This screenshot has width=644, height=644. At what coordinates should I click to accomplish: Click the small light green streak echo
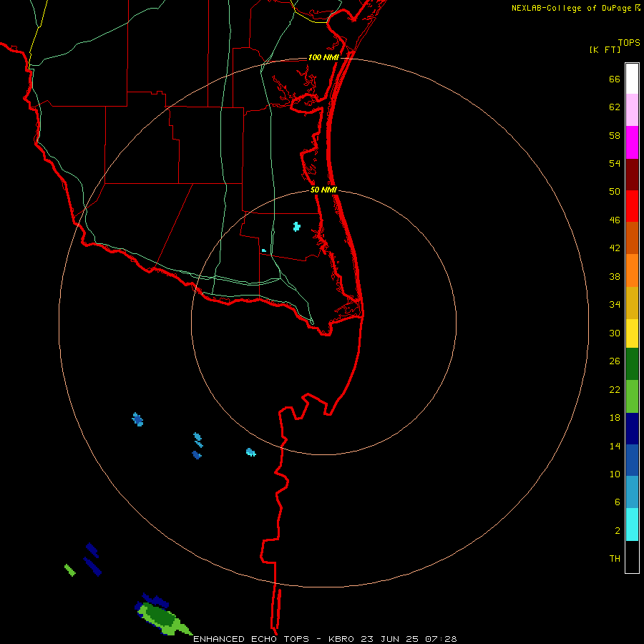tap(70, 570)
